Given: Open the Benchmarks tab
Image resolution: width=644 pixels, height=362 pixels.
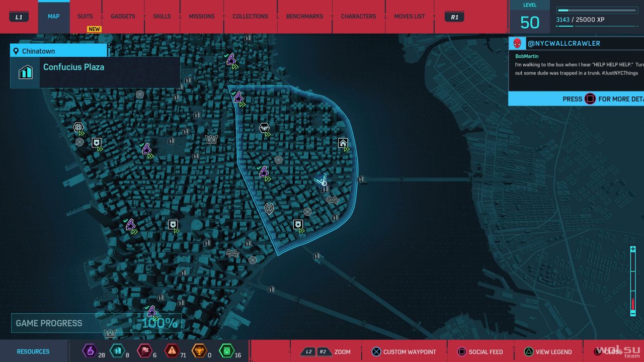Looking at the screenshot, I should pos(304,17).
